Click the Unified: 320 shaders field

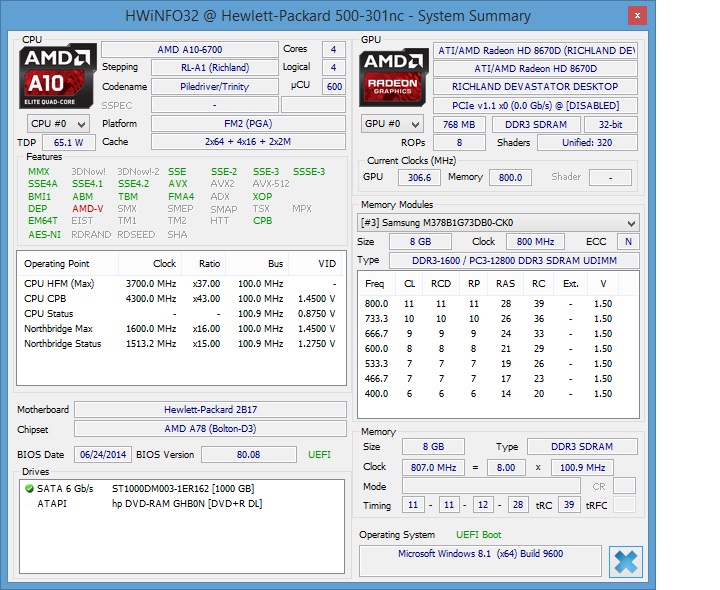click(587, 143)
